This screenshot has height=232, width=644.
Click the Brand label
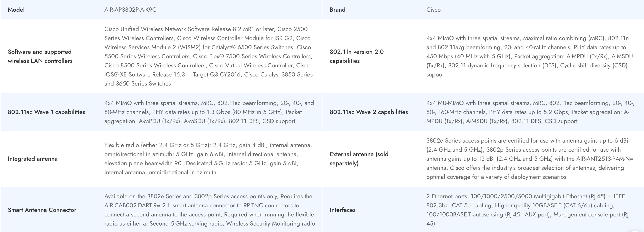click(338, 10)
